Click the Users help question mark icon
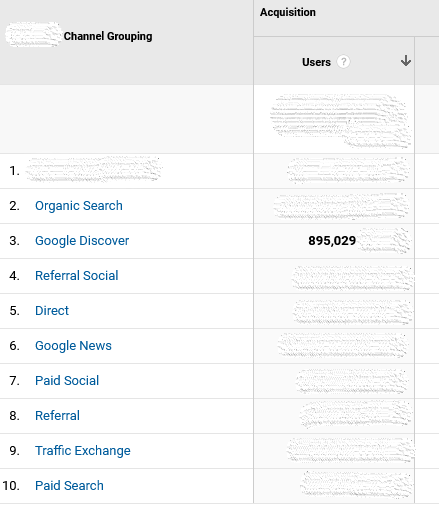This screenshot has height=509, width=439. tap(343, 62)
